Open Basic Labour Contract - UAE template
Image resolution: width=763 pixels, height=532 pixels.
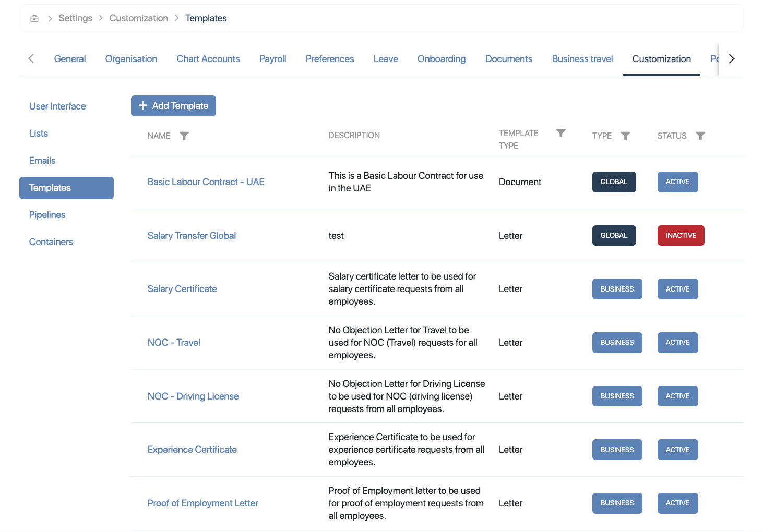[206, 182]
